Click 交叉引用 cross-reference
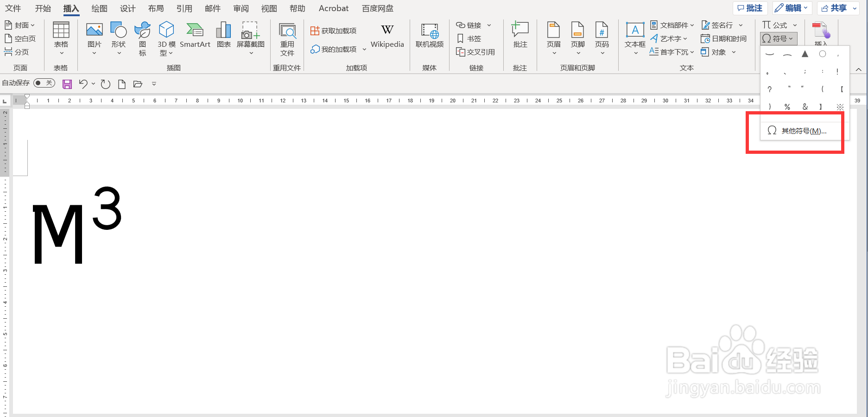Viewport: 868px width, 417px height. coord(475,52)
